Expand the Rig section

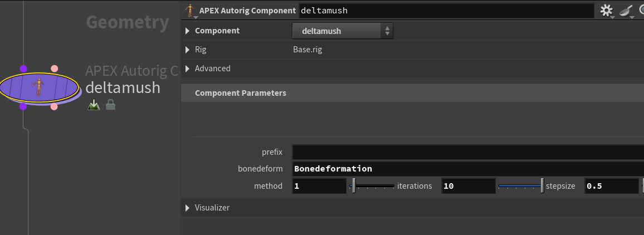[x=187, y=50]
